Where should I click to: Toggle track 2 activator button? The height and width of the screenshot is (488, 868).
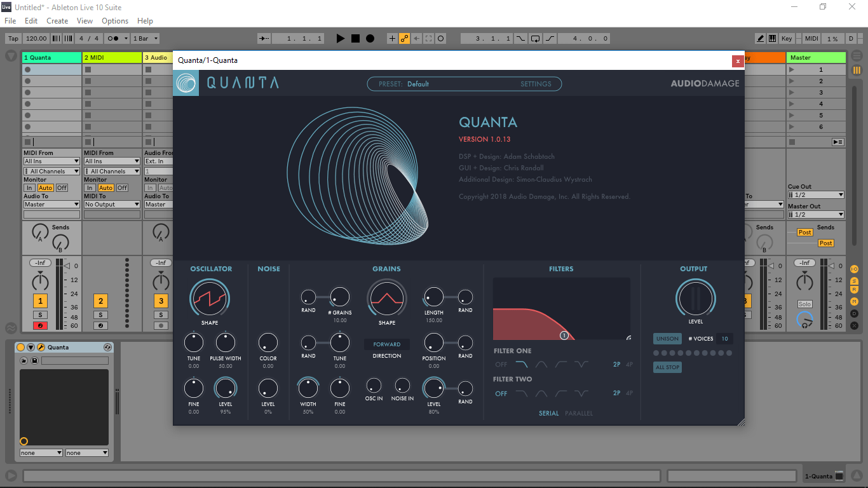pos(100,301)
